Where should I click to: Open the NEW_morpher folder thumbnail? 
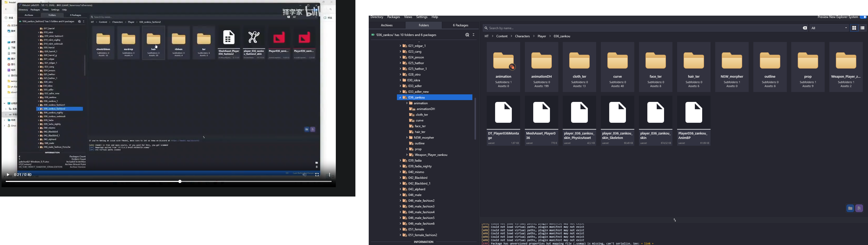point(732,67)
